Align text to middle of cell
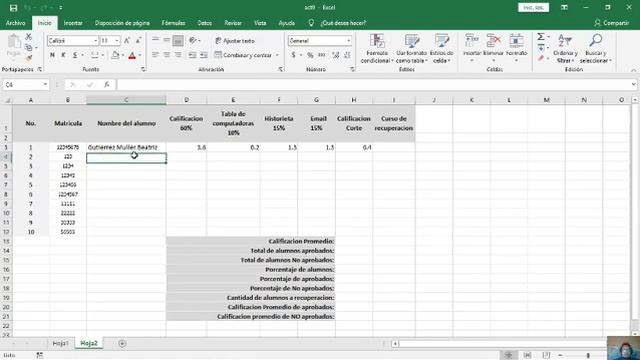 click(x=167, y=40)
